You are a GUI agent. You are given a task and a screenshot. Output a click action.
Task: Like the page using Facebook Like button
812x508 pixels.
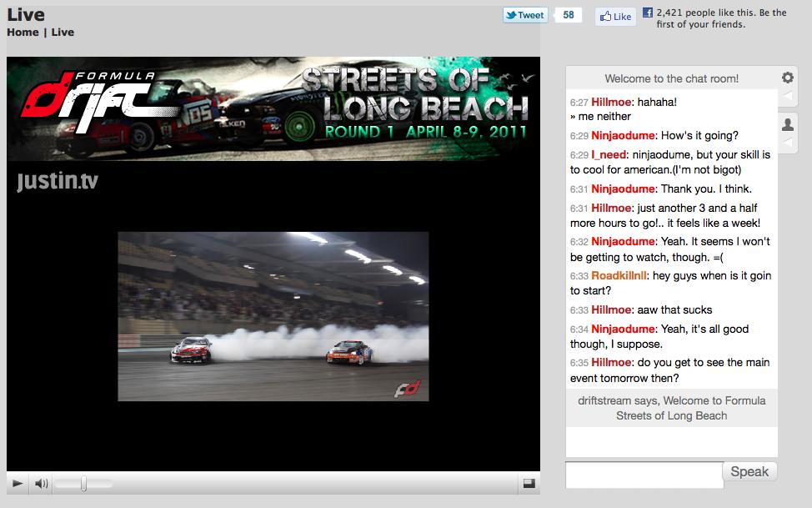tap(615, 17)
